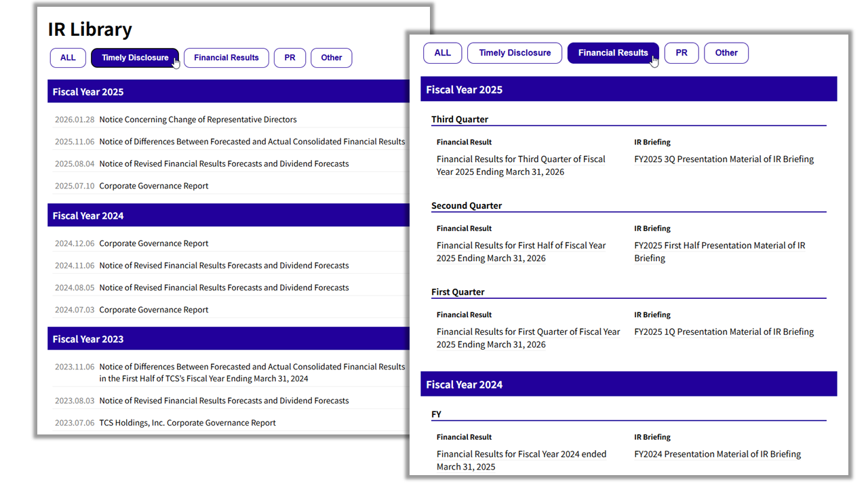
Task: Select the ALL filter in left panel
Action: coord(68,58)
